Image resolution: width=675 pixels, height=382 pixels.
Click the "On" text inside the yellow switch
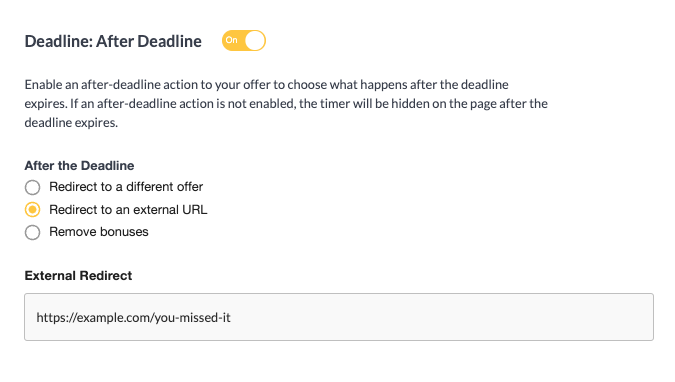232,40
